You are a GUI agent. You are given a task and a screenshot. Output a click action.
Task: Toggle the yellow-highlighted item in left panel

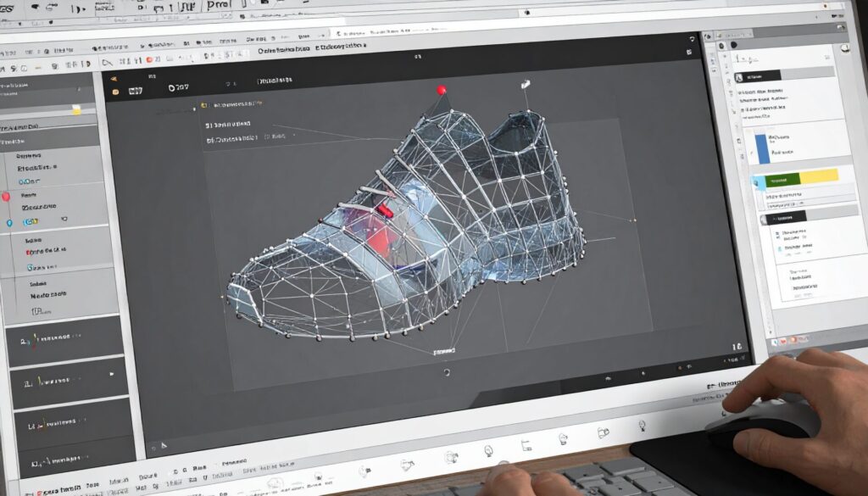[75, 110]
